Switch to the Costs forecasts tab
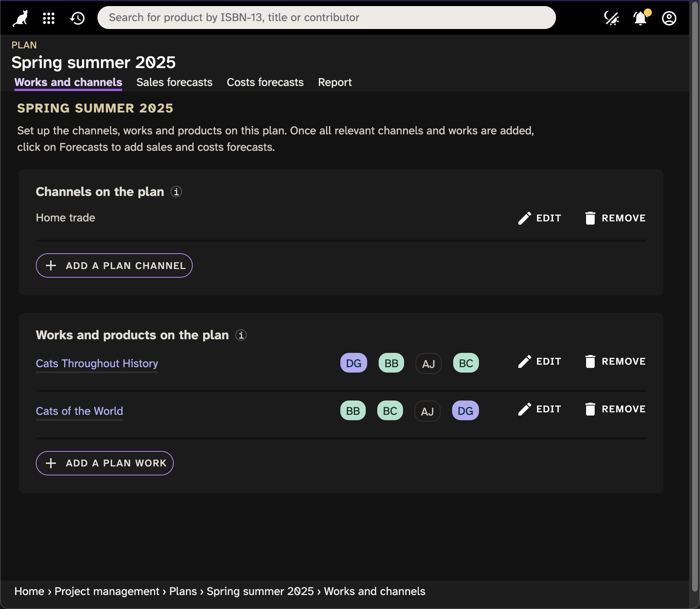Viewport: 700px width, 609px height. click(265, 82)
